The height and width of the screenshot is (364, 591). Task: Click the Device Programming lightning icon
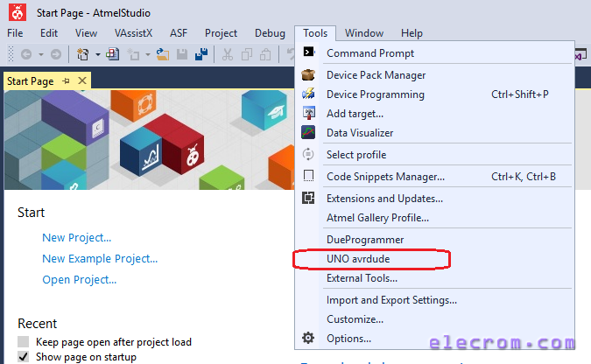click(x=308, y=94)
